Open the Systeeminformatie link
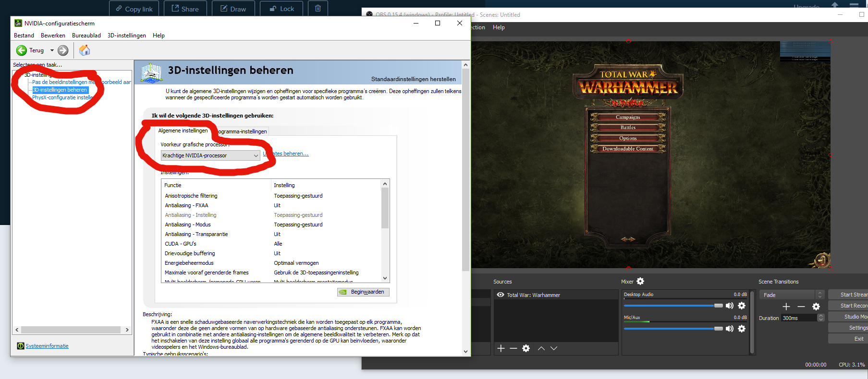868x379 pixels. pos(47,346)
